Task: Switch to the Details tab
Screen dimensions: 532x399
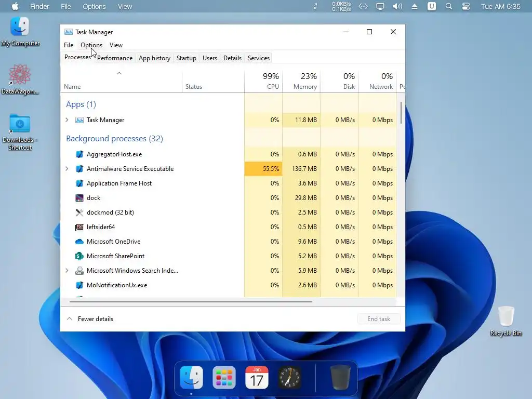Action: [232, 58]
